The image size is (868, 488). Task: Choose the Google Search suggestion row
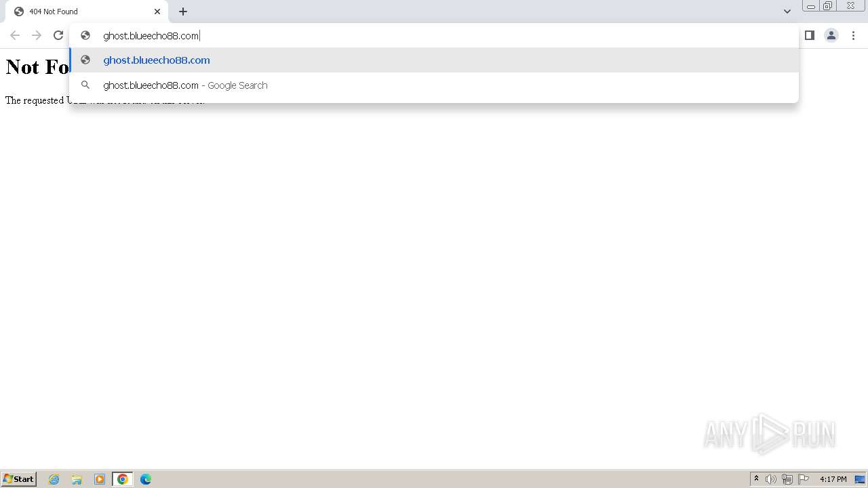click(434, 85)
